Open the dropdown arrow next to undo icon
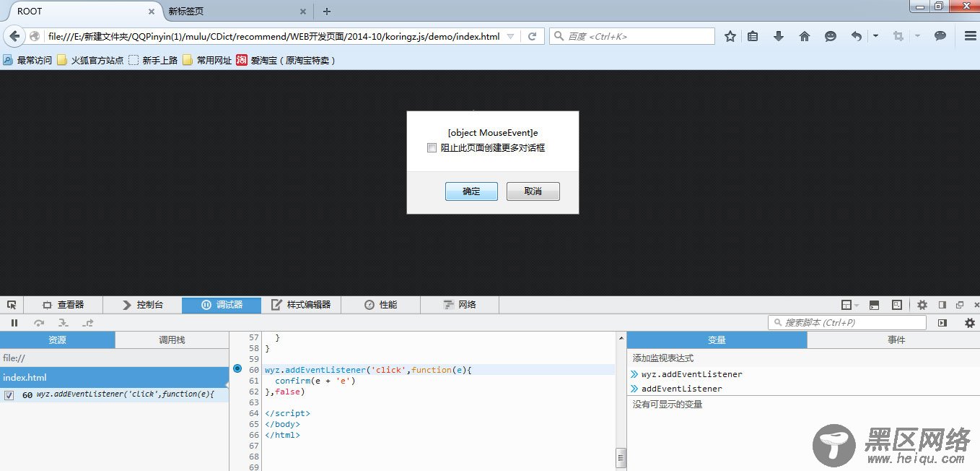Image resolution: width=980 pixels, height=471 pixels. coord(875,36)
